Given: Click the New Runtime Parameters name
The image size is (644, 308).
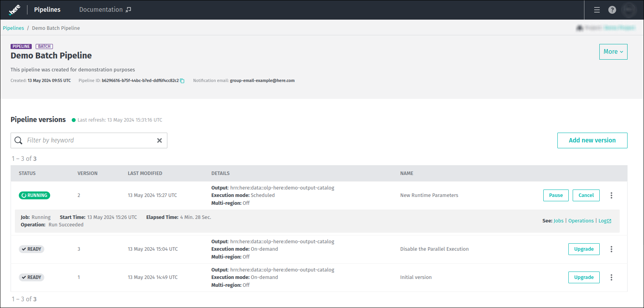Looking at the screenshot, I should tap(429, 195).
